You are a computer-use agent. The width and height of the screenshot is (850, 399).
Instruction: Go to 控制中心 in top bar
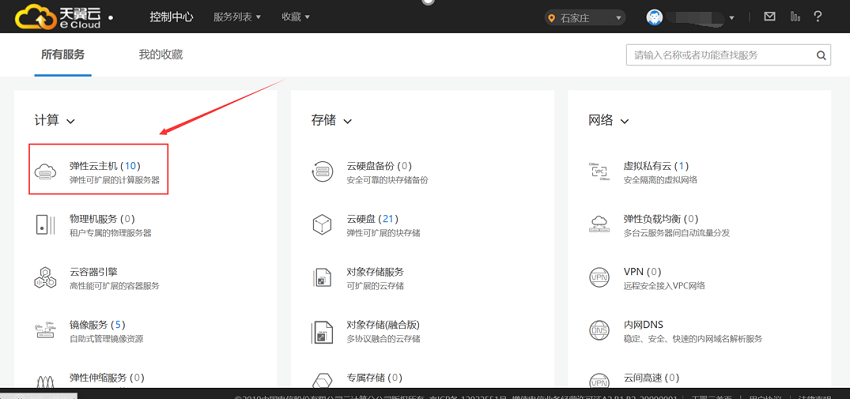(x=171, y=17)
